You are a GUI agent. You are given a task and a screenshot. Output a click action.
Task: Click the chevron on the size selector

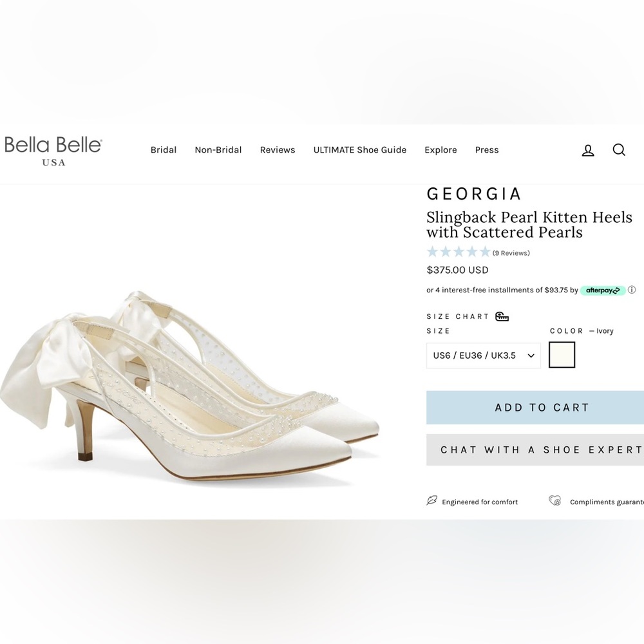[530, 355]
